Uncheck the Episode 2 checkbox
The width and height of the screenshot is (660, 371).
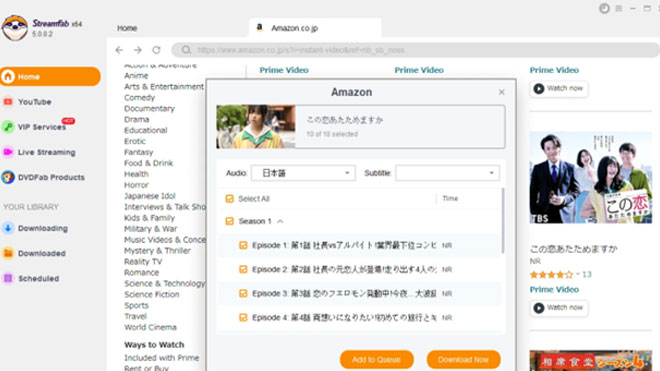click(243, 269)
